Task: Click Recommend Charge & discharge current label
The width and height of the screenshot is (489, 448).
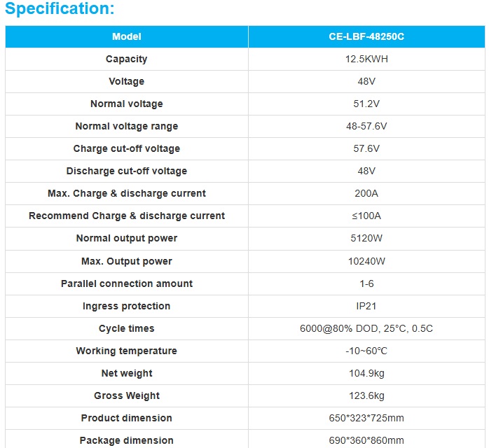Action: pyautogui.click(x=126, y=216)
